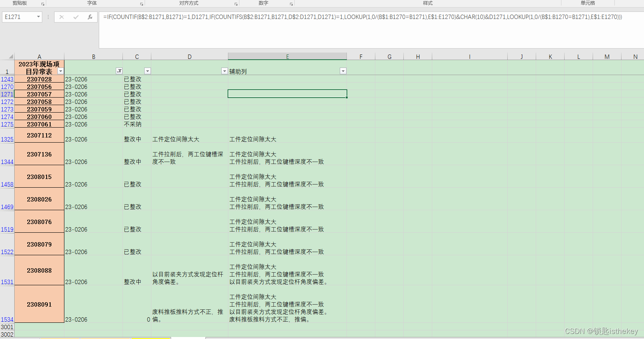Screen dimensions: 644x339
Task: Select column L header
Action: [x=578, y=56]
